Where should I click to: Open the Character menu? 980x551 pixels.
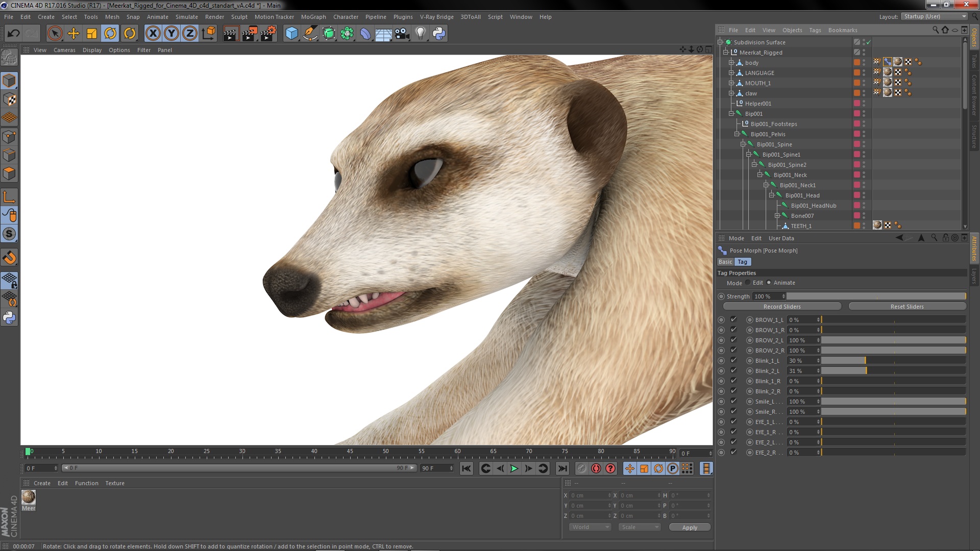346,17
